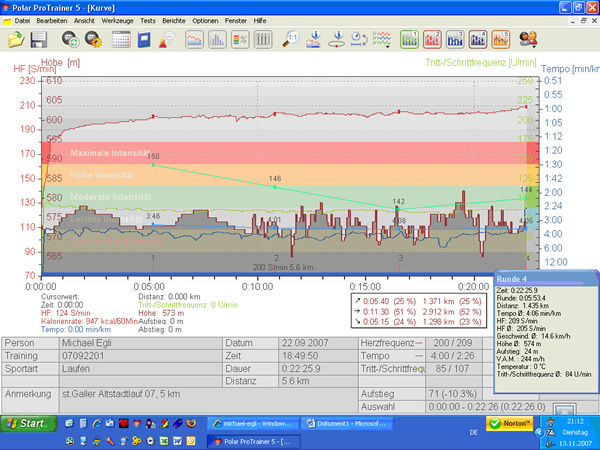The width and height of the screenshot is (600, 450).
Task: Open exercise file with the folder icon
Action: coord(16,39)
